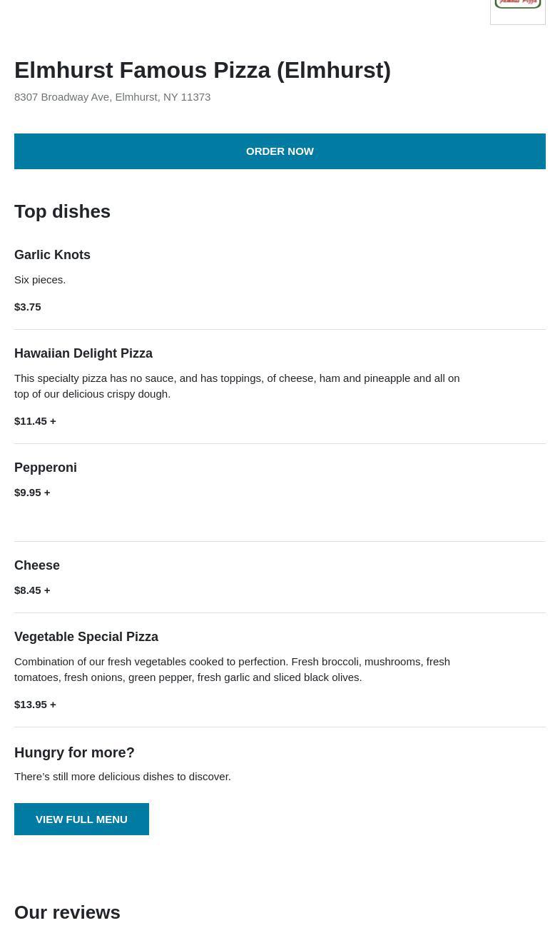Screen dimensions: 560x928
Task: Choose the Pepperoni dish title
Action: [46, 468]
